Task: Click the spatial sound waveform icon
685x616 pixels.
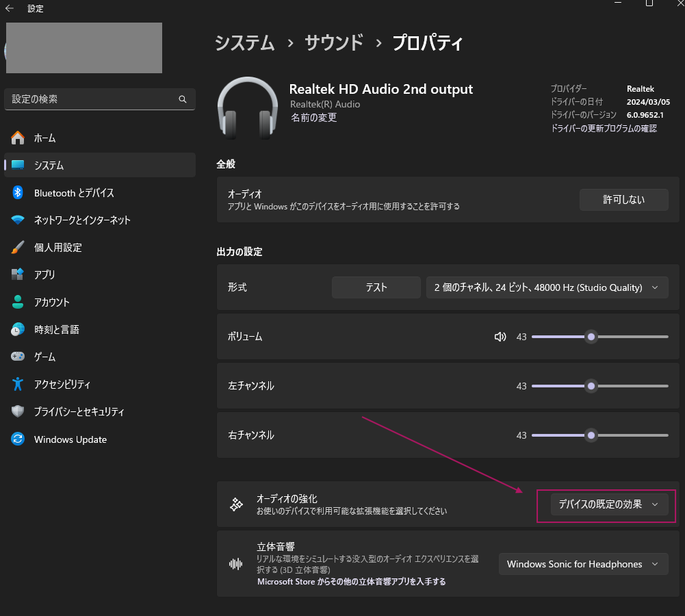Action: (236, 564)
